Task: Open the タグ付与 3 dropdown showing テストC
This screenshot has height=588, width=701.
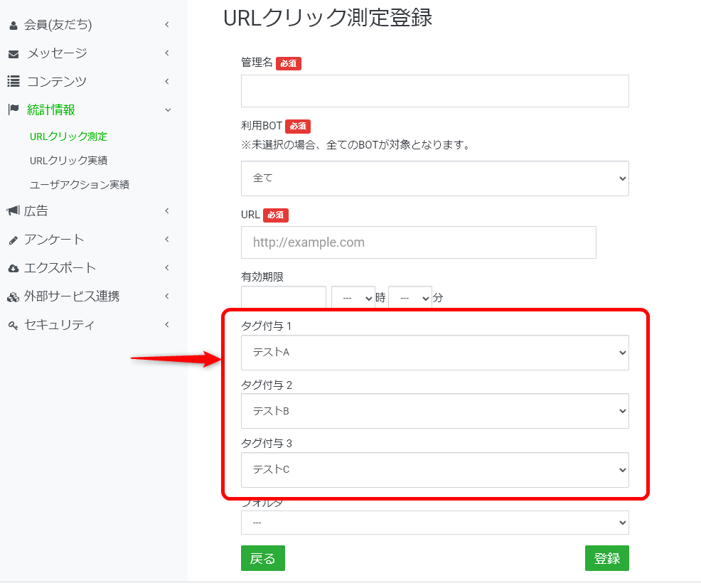Action: click(x=434, y=470)
